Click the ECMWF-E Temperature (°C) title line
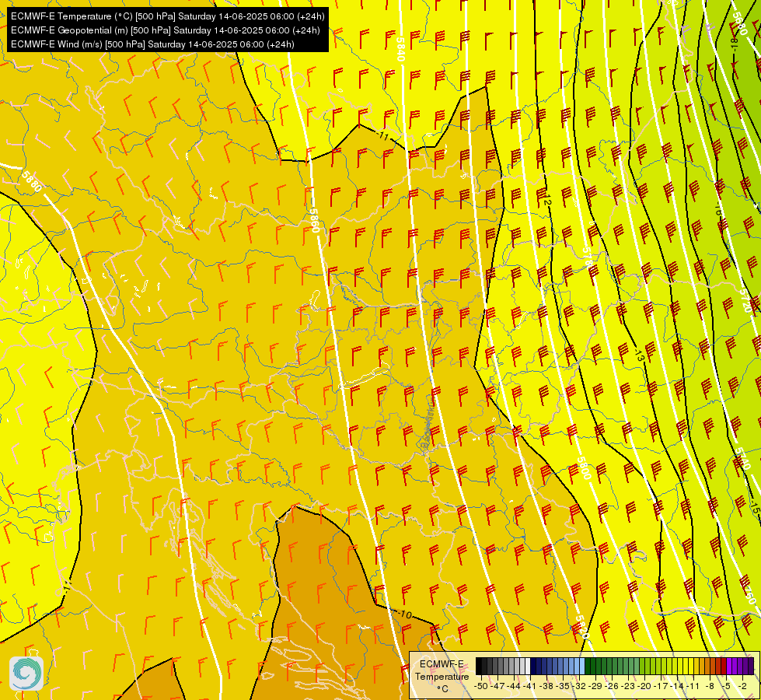761x700 pixels. tap(167, 16)
